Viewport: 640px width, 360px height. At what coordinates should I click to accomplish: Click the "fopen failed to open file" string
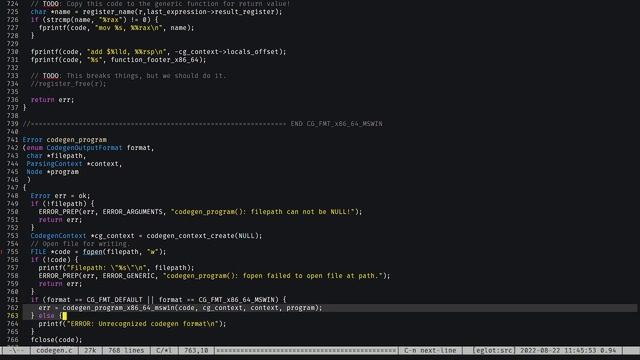click(x=273, y=276)
